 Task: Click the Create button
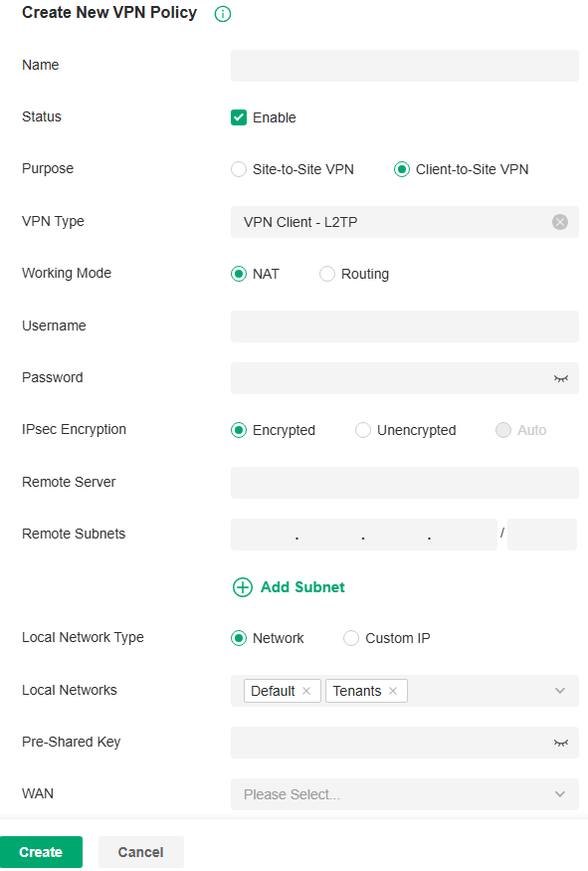click(x=41, y=852)
